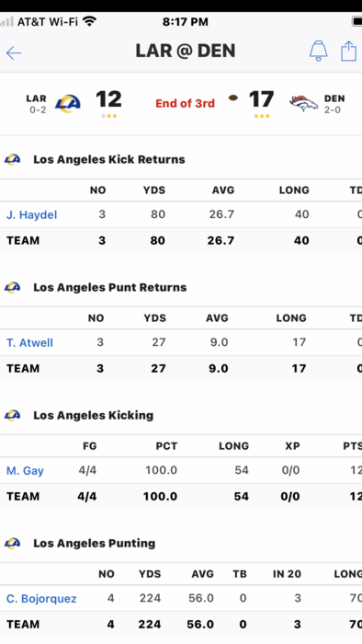Tap the Los Angeles Rams logo in scoreboard

coord(68,103)
